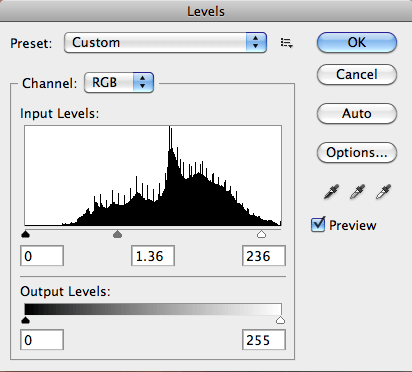Focus the output shadow field showing 0
This screenshot has height=372, width=412.
(42, 340)
